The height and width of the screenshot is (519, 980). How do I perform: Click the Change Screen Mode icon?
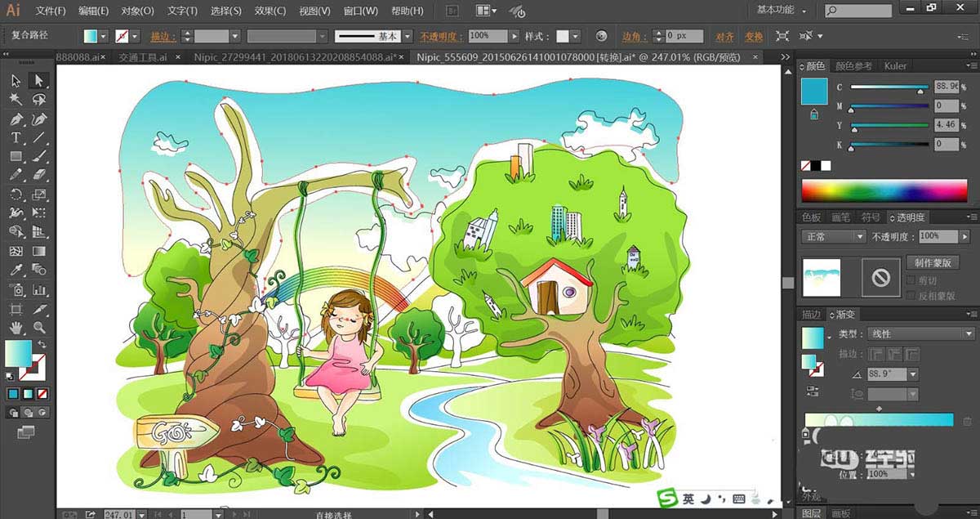click(x=26, y=431)
